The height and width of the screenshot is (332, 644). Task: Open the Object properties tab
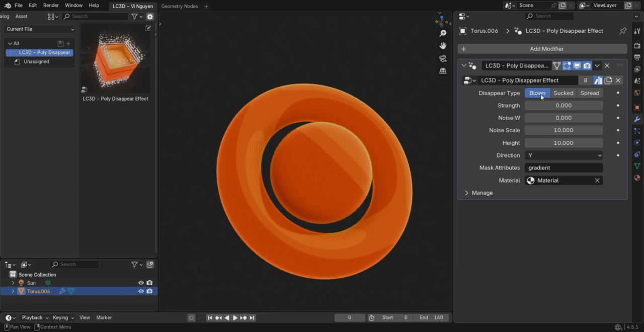(637, 108)
